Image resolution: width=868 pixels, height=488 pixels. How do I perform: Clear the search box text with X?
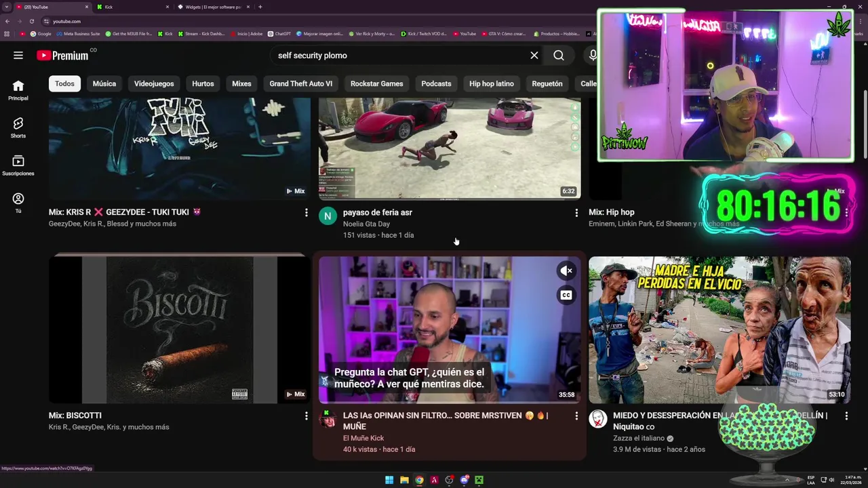tap(534, 56)
